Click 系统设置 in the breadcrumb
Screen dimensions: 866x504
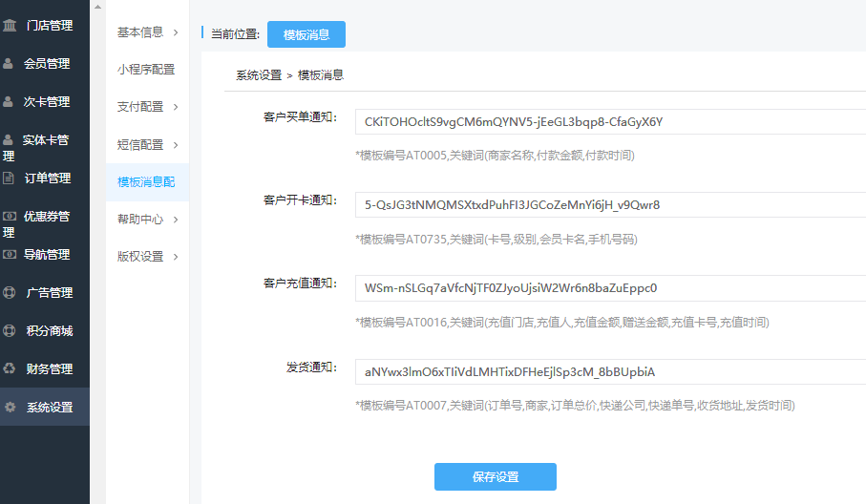[x=259, y=75]
